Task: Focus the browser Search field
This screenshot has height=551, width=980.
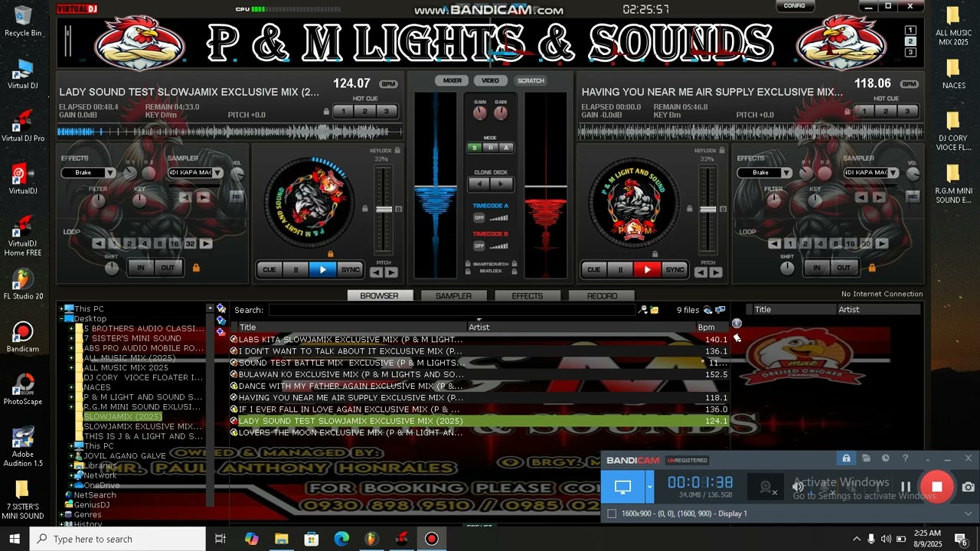Action: (x=452, y=310)
